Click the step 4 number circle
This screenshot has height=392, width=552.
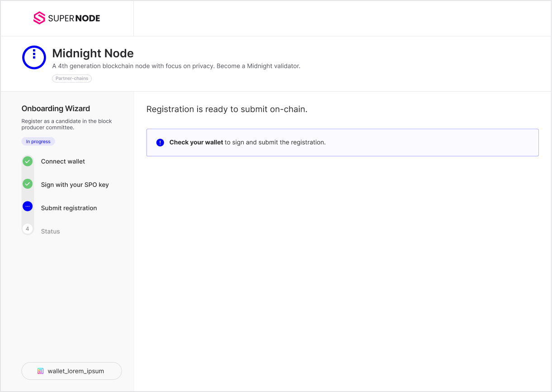point(28,229)
